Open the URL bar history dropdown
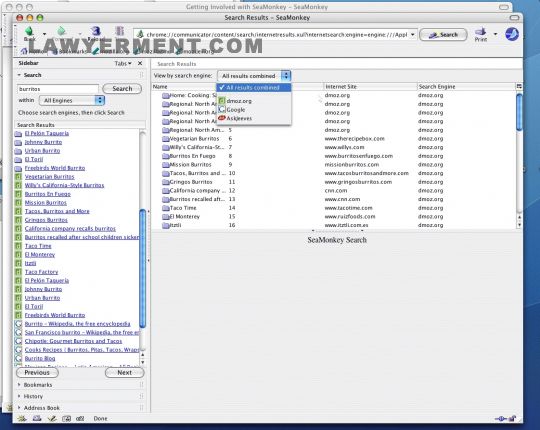This screenshot has width=540, height=430. coord(413,34)
